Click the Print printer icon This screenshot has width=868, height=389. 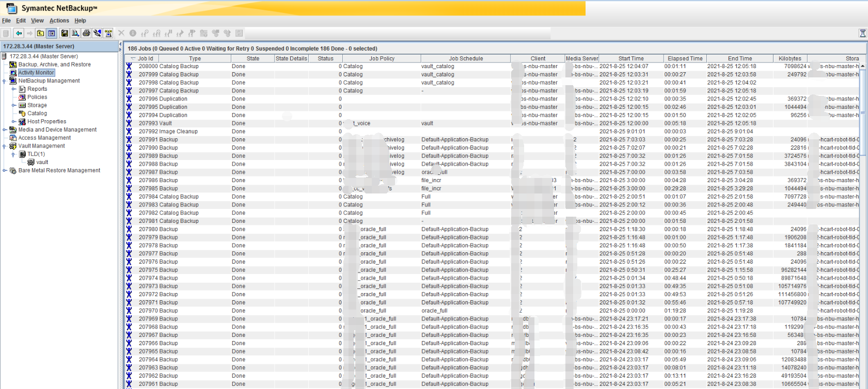(x=86, y=34)
